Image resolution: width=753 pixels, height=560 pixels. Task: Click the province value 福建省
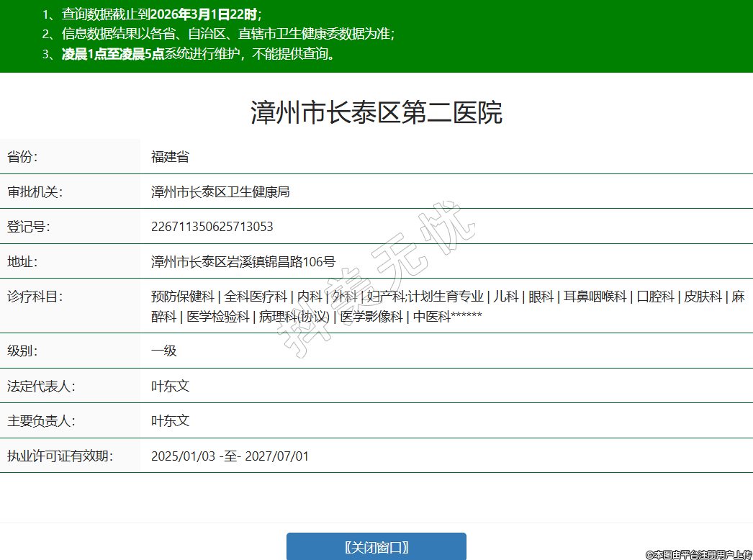tap(170, 156)
